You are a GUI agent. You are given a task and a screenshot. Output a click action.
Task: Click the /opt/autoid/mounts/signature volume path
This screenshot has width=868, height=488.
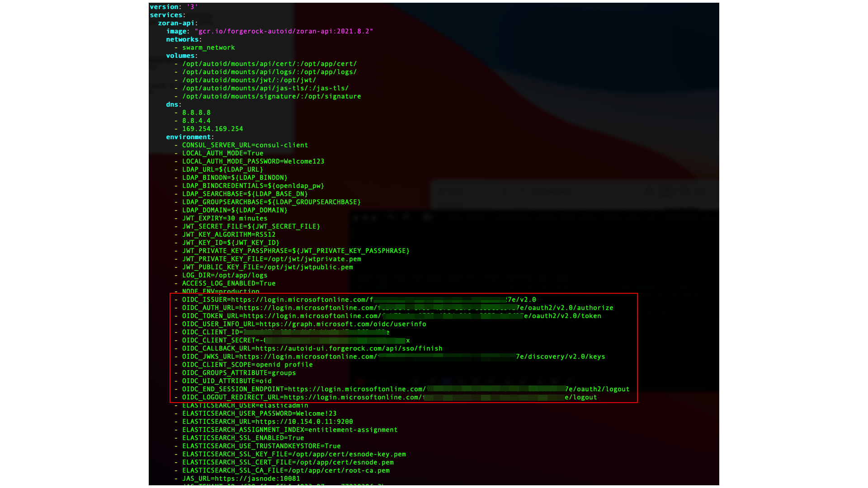click(x=271, y=96)
